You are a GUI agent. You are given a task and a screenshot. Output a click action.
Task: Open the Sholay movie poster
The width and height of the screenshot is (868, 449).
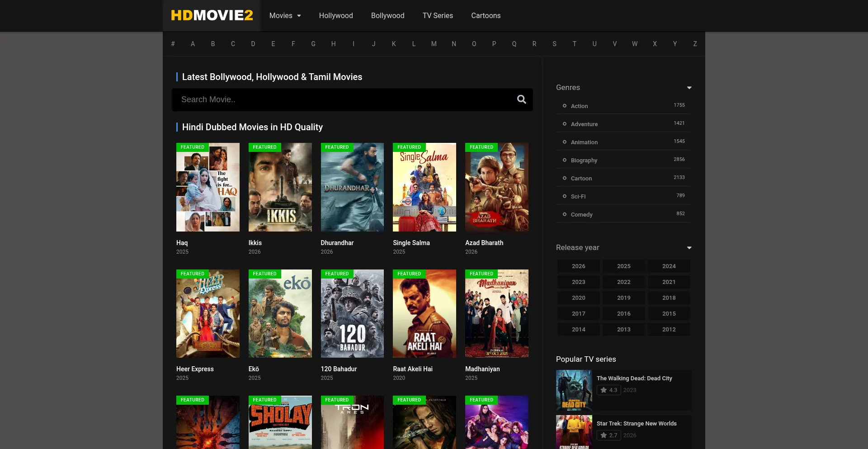coord(280,423)
